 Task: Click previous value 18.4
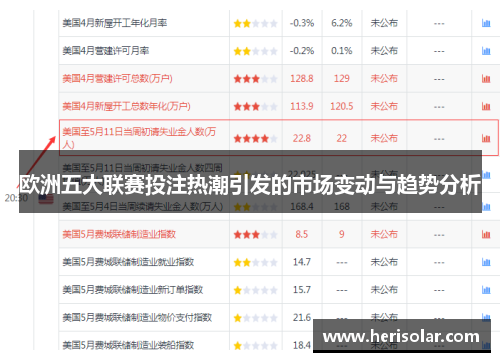302,345
